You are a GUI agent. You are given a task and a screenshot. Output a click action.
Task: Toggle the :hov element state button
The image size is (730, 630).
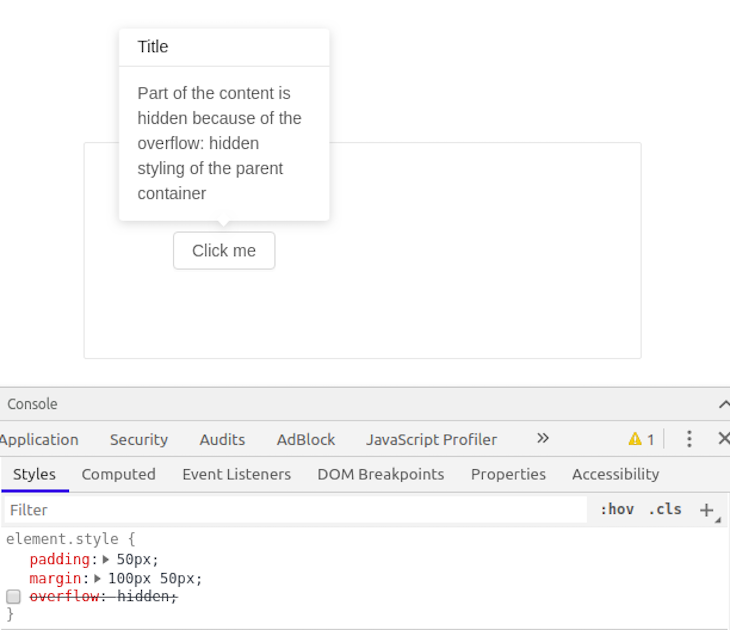click(617, 509)
